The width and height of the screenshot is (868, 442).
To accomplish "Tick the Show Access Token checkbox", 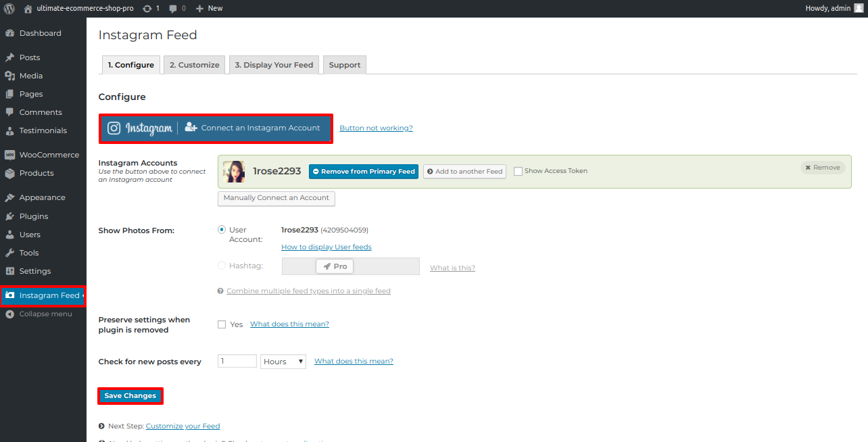I will pos(518,171).
